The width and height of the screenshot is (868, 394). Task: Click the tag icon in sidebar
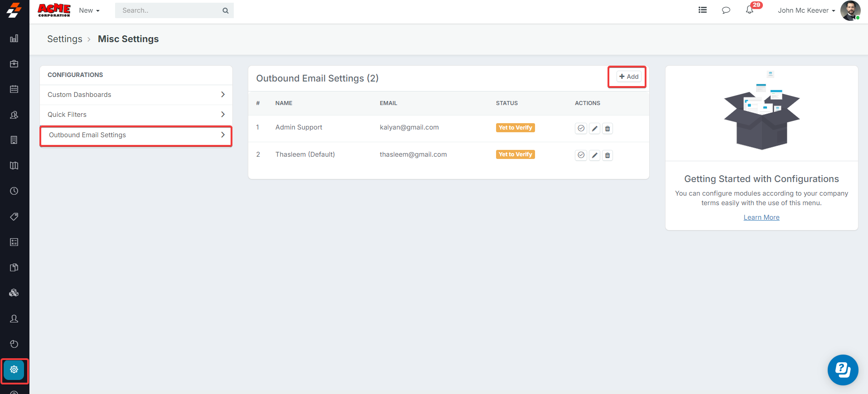pos(14,216)
